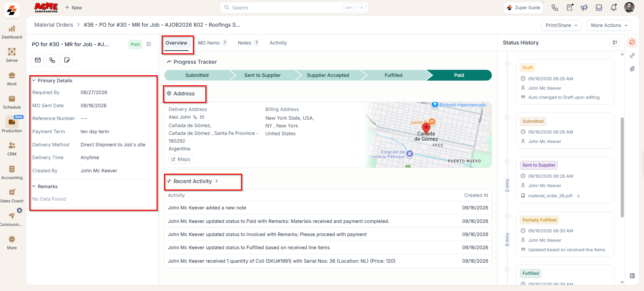Viewport: 644px width, 291px height.
Task: Click the Paid stage in Progress Tracker
Action: coord(459,75)
